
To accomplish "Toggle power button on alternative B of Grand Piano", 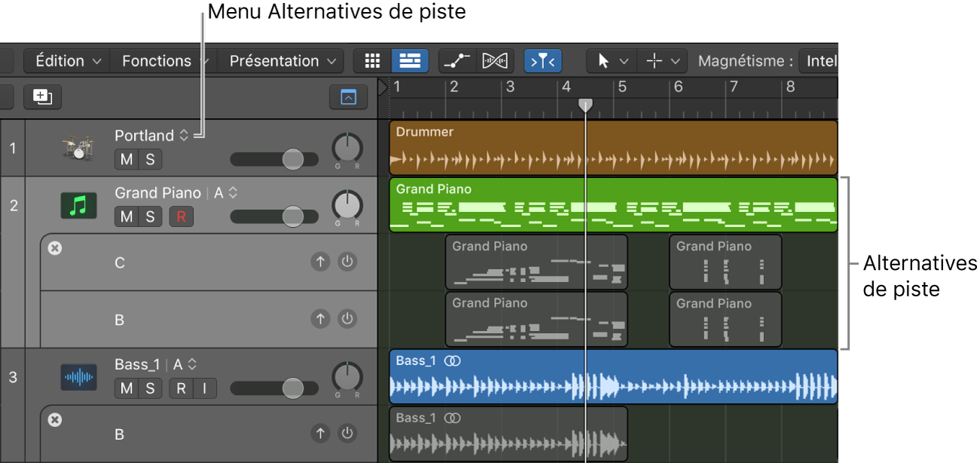I will [x=347, y=319].
